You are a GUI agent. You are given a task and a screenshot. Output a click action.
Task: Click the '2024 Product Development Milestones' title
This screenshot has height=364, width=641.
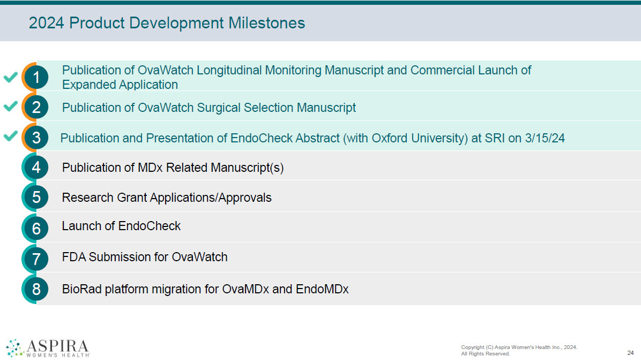(x=167, y=23)
